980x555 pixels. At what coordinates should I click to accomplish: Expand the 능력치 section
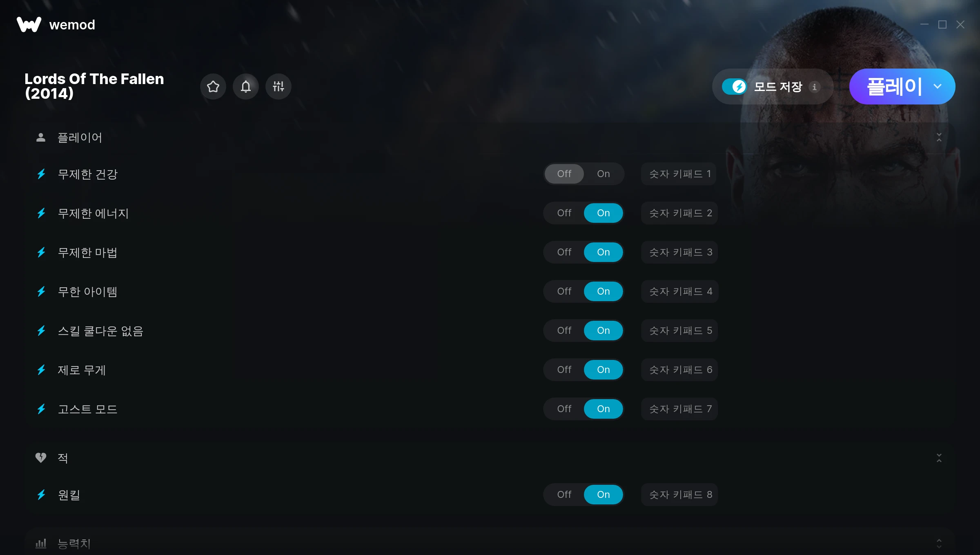(939, 544)
